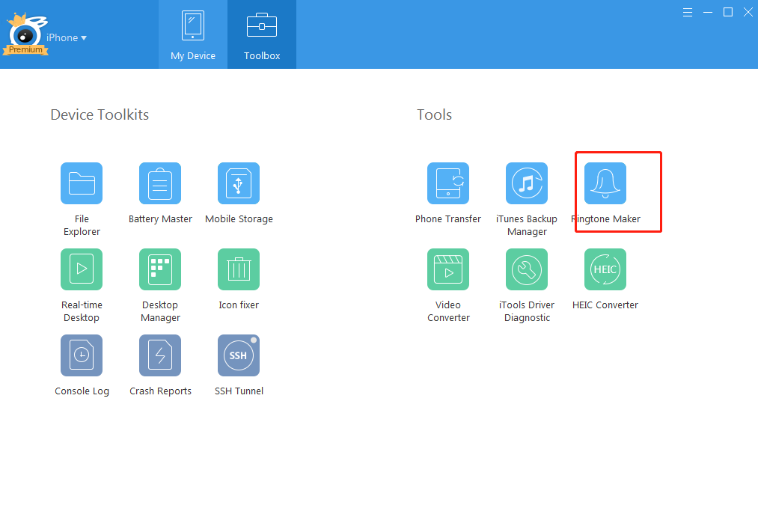The image size is (758, 532).
Task: Launch Phone Transfer
Action: [x=448, y=183]
